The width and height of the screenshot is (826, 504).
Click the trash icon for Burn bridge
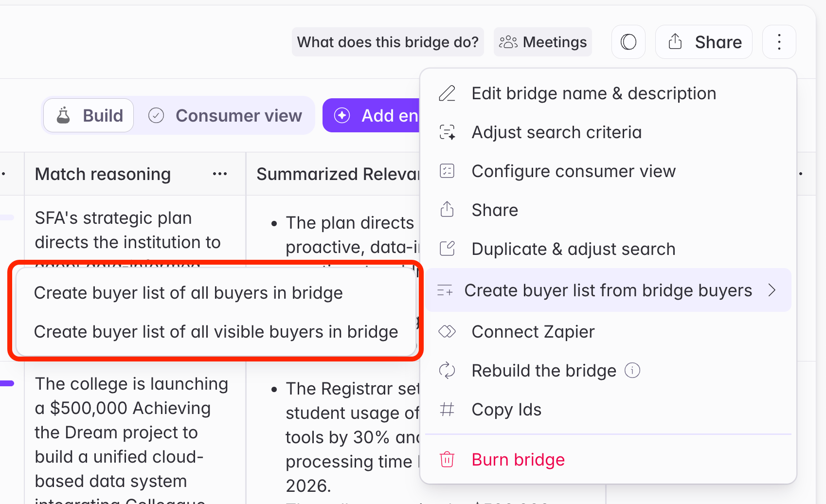click(x=447, y=460)
